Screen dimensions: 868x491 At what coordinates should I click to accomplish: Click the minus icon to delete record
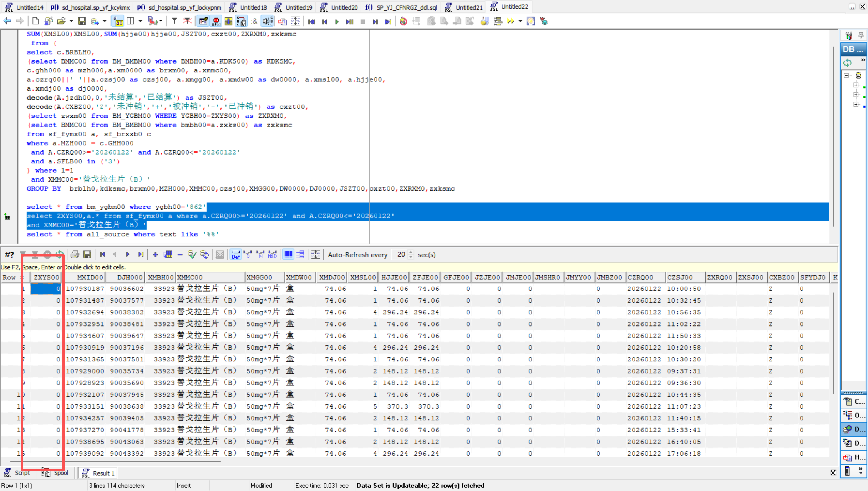pos(180,254)
